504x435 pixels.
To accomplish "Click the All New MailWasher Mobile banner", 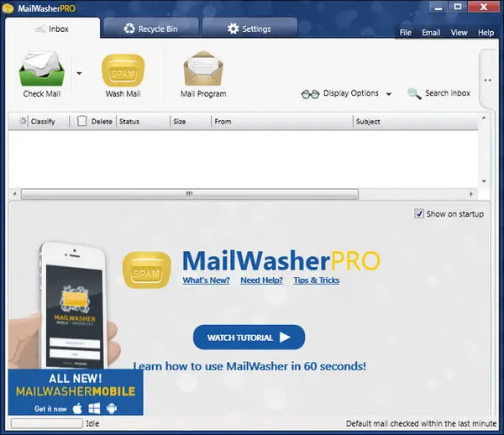I will point(76,392).
